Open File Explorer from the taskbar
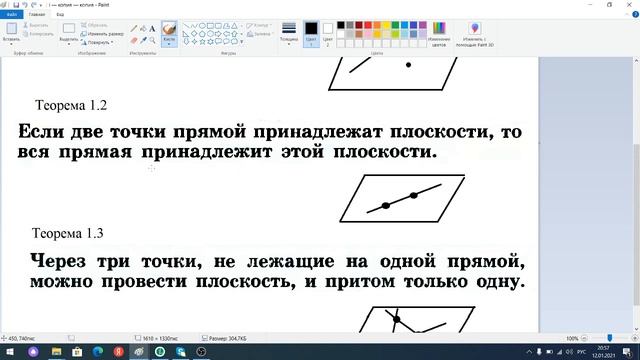The width and height of the screenshot is (640, 360). [x=56, y=351]
